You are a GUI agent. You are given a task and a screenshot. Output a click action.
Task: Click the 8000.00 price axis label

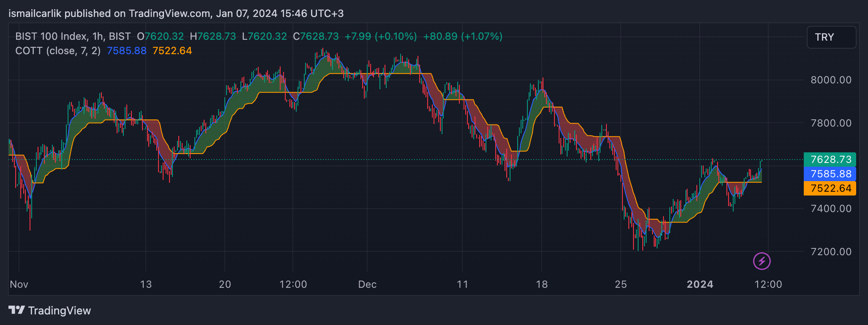tap(831, 80)
